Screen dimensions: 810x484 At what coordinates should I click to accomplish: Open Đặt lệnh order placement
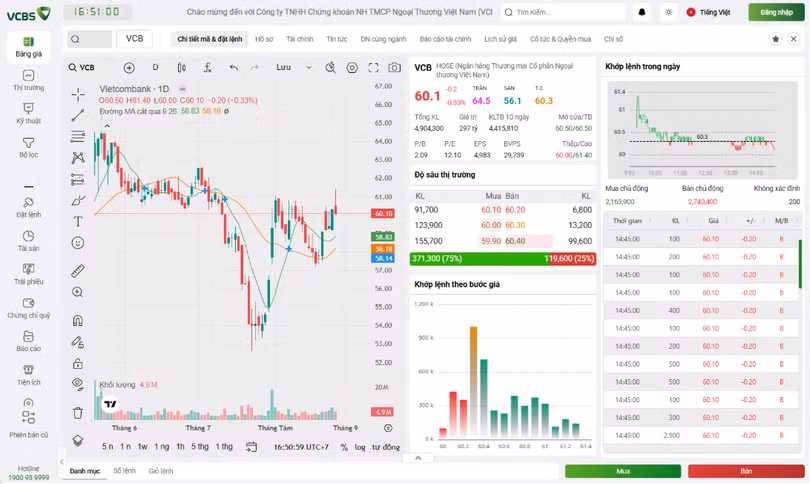(x=28, y=207)
